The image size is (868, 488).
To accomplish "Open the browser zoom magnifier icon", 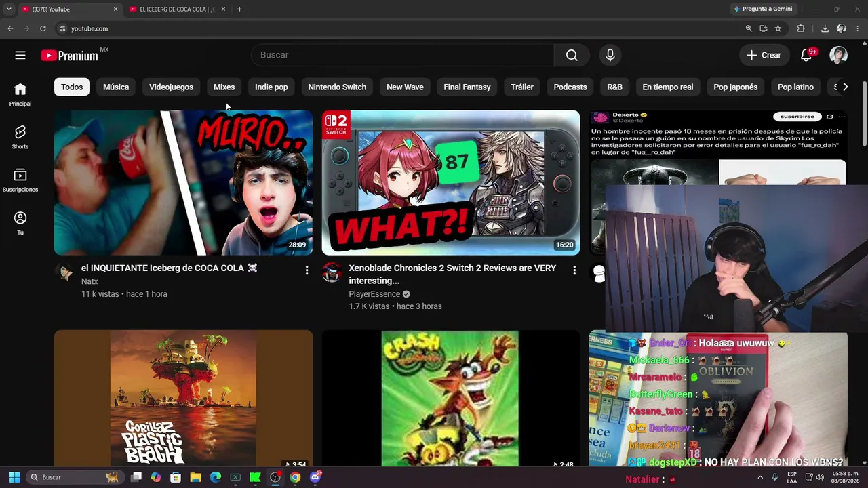I will pos(749,28).
